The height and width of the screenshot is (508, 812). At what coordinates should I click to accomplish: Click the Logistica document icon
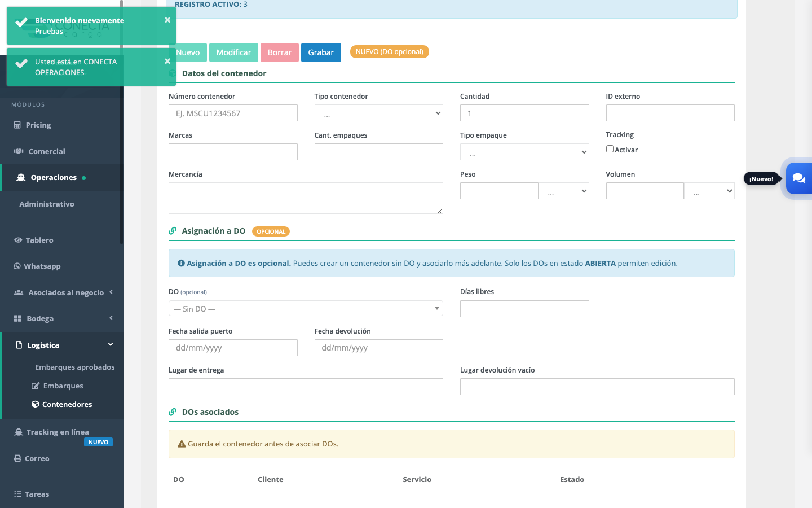click(x=19, y=345)
